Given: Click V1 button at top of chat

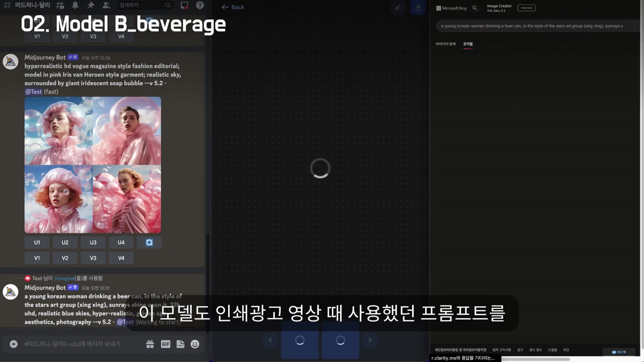Looking at the screenshot, I should 37,36.
